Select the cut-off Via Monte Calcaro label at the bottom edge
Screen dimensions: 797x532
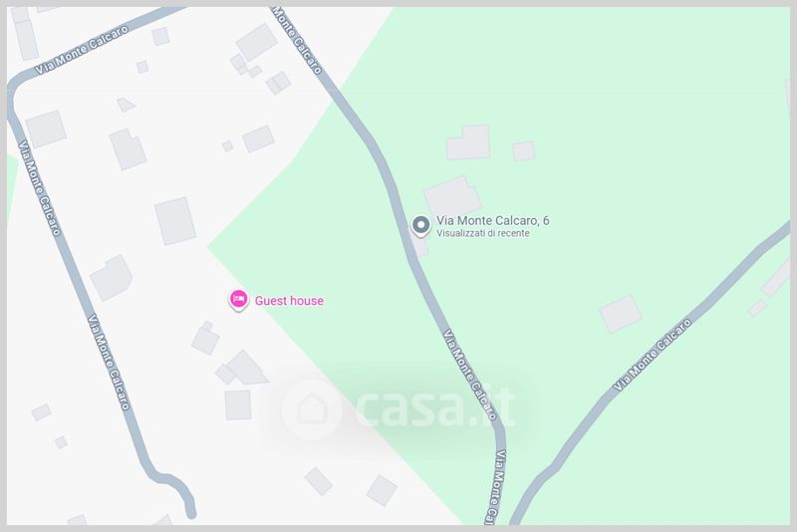click(497, 487)
